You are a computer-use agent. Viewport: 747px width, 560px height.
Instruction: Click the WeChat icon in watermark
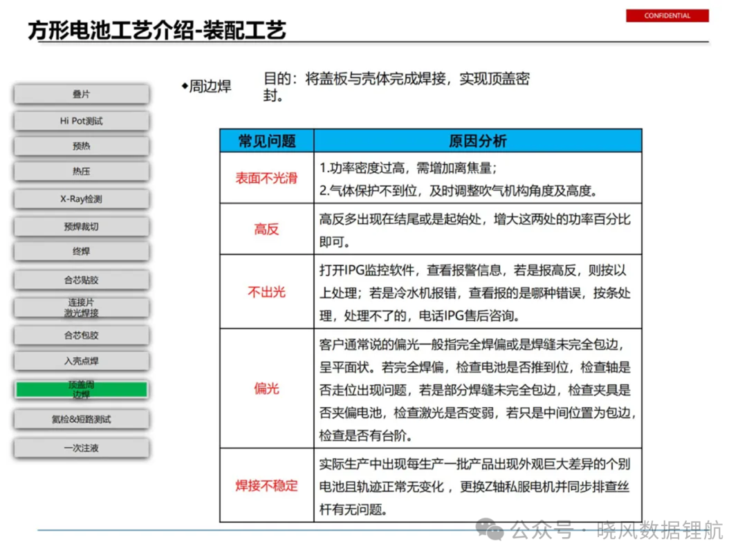coord(490,530)
